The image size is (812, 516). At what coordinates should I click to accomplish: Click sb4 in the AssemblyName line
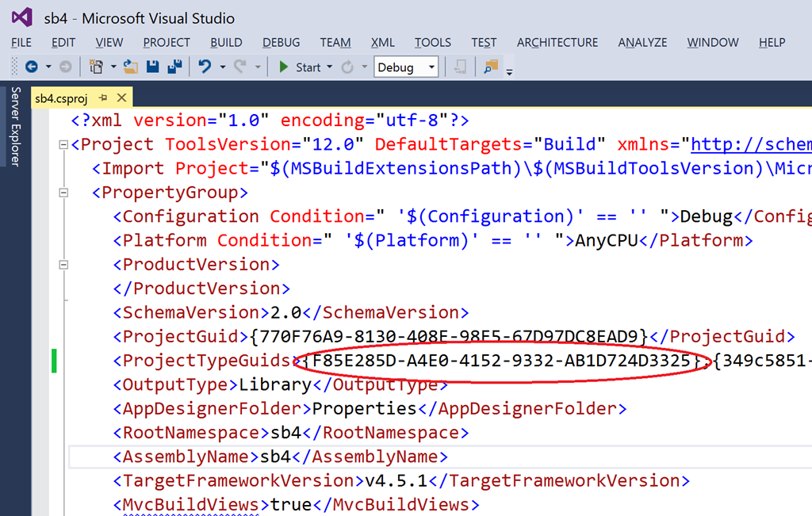[275, 457]
